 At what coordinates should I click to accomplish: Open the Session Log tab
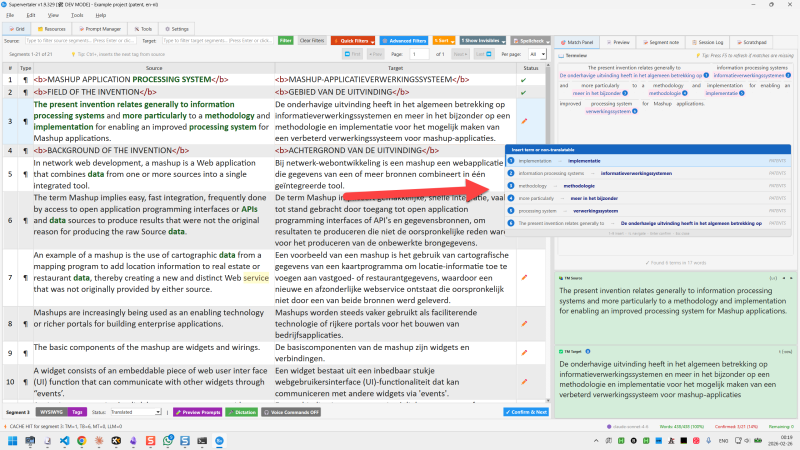coord(707,42)
